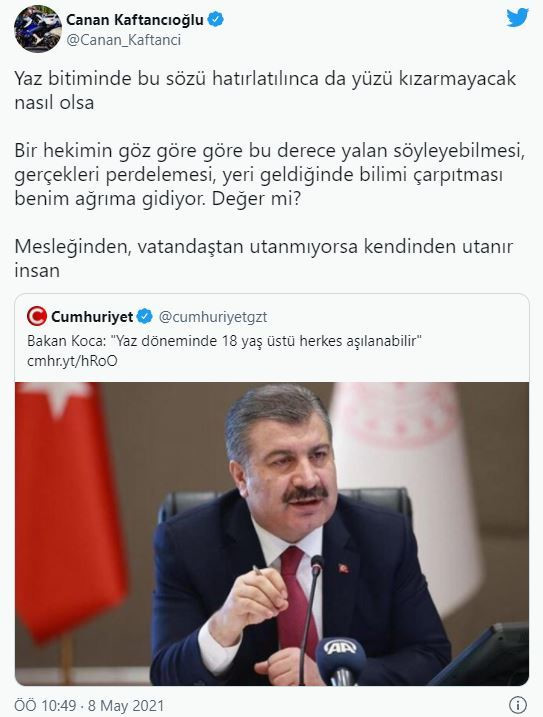Click the AA microphone in the photo
Image resolution: width=543 pixels, height=717 pixels.
click(x=341, y=660)
